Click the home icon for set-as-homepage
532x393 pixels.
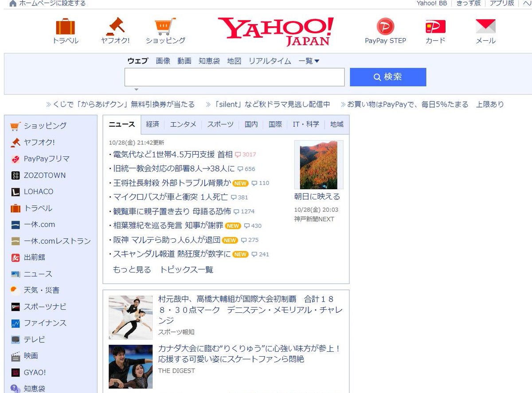pyautogui.click(x=12, y=4)
